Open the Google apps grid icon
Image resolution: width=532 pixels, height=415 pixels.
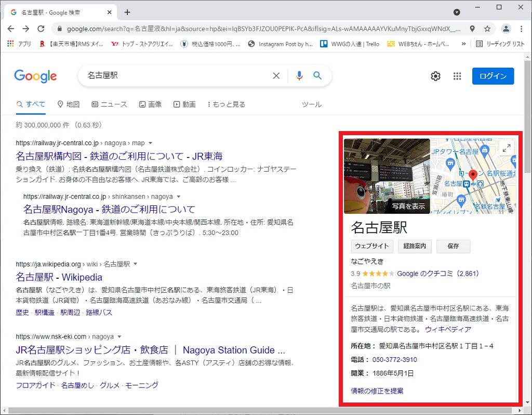[457, 76]
